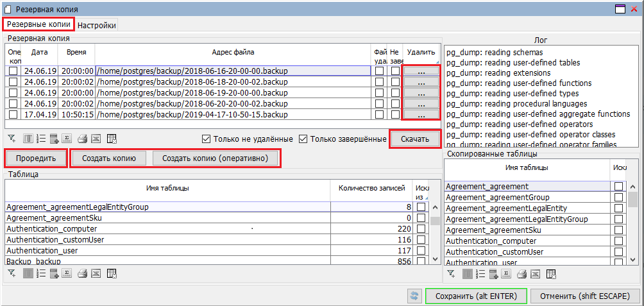This screenshot has height=306, width=644.
Task: Click the sum icon in the Таблица toolbar
Action: pyautogui.click(x=68, y=274)
